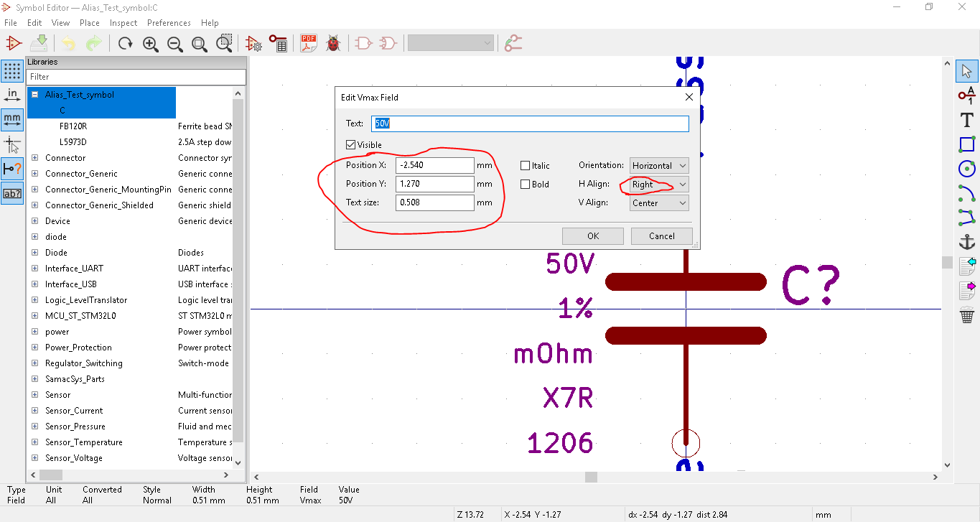The image size is (980, 522).
Task: Click the Text size field
Action: point(434,202)
